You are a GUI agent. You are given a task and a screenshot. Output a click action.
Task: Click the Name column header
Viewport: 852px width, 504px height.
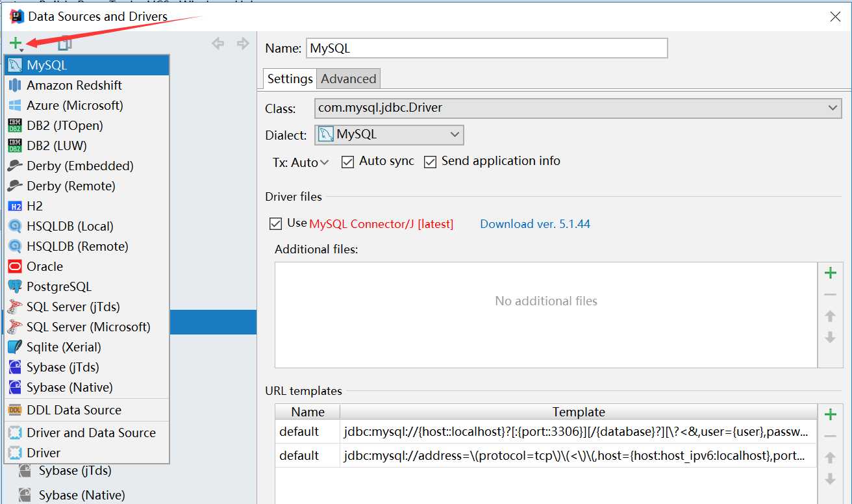point(308,412)
